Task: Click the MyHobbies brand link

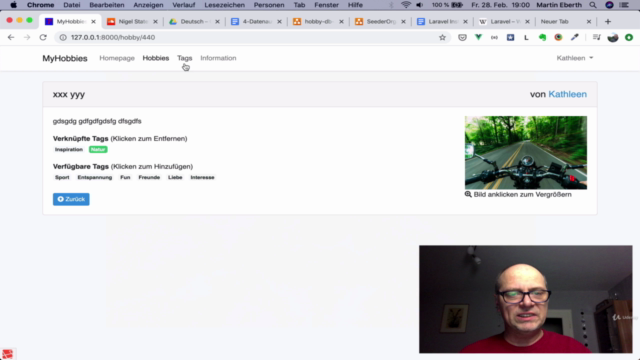Action: (65, 58)
